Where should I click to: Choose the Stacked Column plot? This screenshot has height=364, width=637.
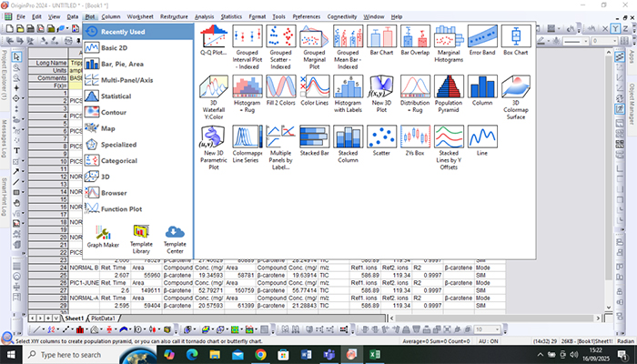[348, 144]
